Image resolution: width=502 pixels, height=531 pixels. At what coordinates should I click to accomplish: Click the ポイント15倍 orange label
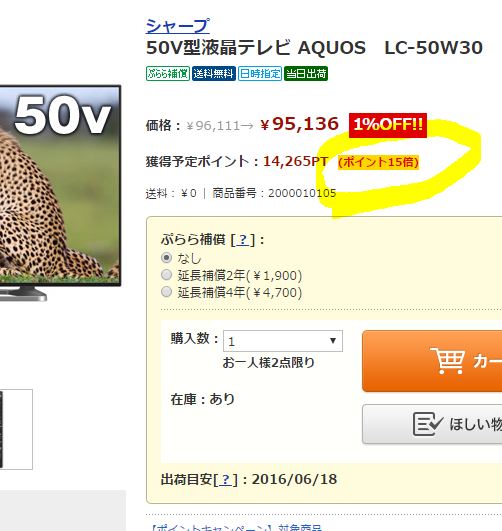pos(378,162)
